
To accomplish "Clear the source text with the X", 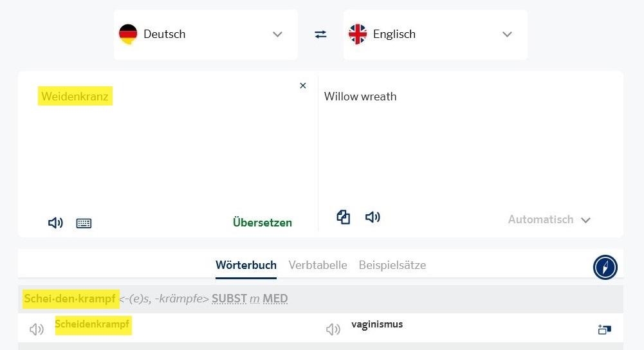I will pyautogui.click(x=302, y=86).
